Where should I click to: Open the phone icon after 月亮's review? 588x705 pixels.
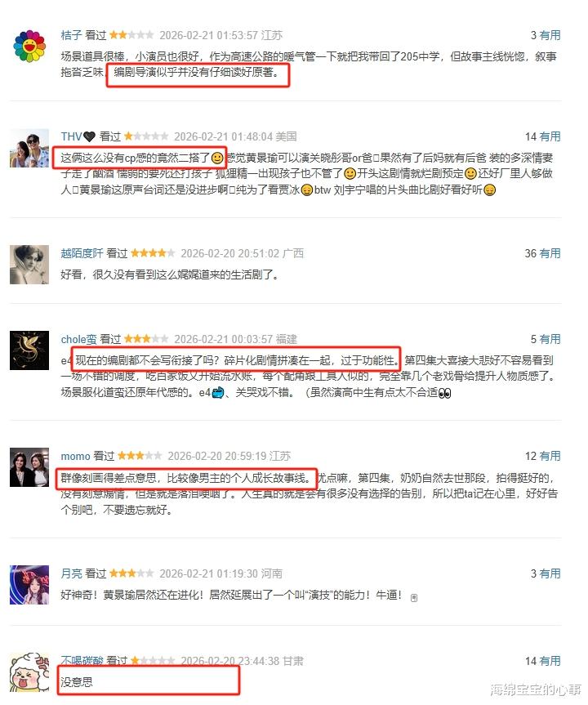(414, 597)
